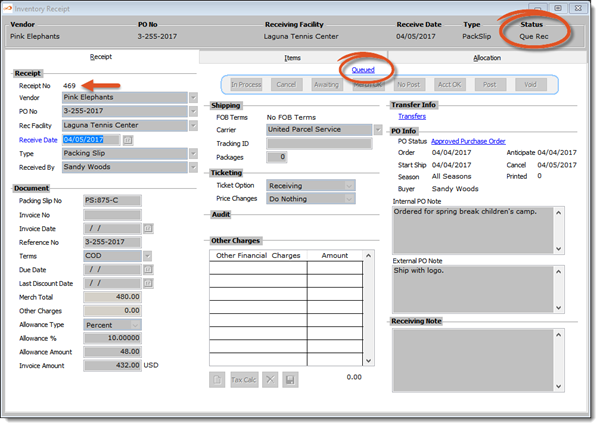Screen dimensions: 600x427
Task: Click the Cancel status button
Action: click(x=286, y=85)
